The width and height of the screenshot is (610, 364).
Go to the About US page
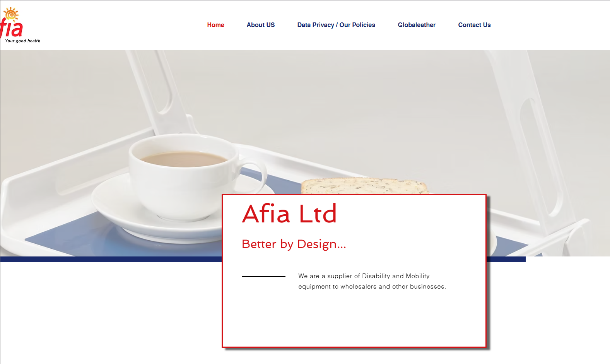[x=261, y=25]
